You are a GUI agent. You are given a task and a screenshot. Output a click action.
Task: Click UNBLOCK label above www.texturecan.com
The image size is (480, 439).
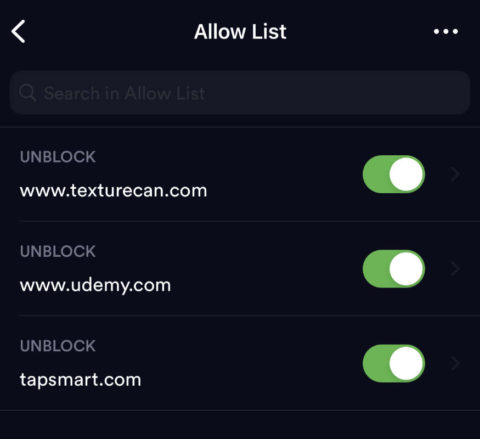tap(58, 157)
